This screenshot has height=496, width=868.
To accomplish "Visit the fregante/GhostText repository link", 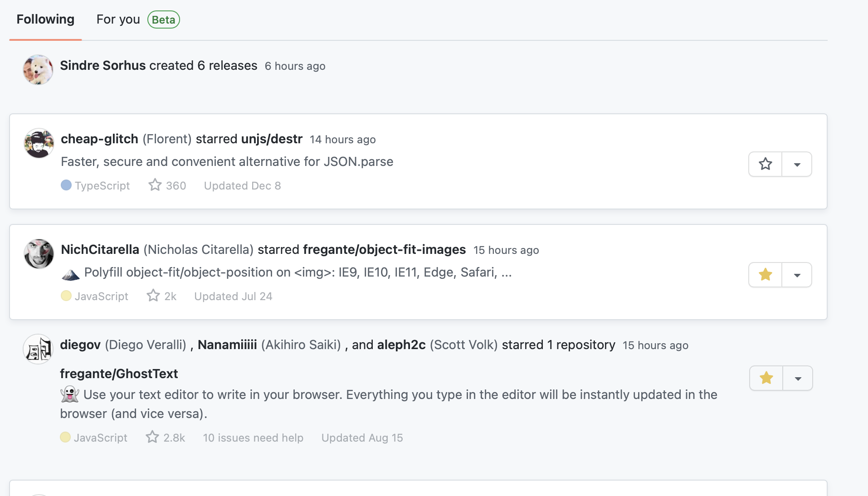I will [119, 373].
